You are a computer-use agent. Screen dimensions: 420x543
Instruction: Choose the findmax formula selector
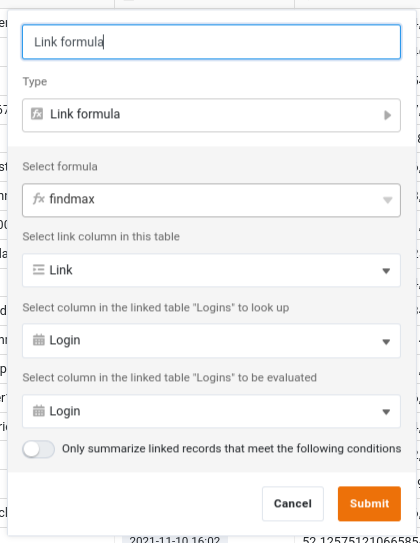(211, 200)
